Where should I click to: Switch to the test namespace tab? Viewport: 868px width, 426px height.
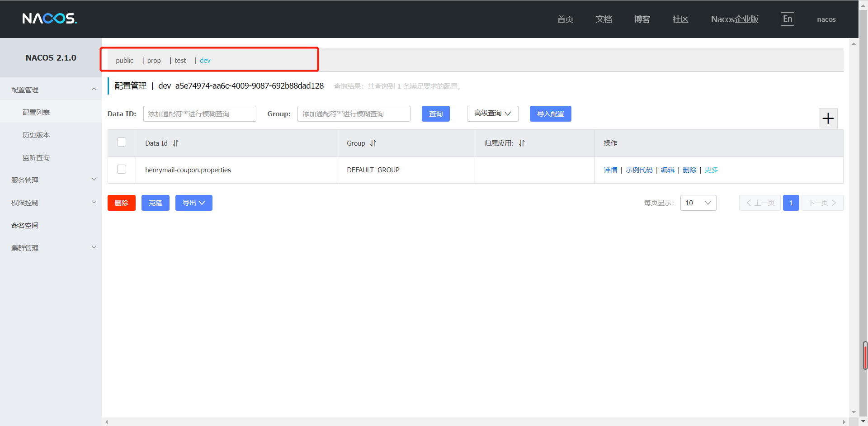tap(180, 61)
